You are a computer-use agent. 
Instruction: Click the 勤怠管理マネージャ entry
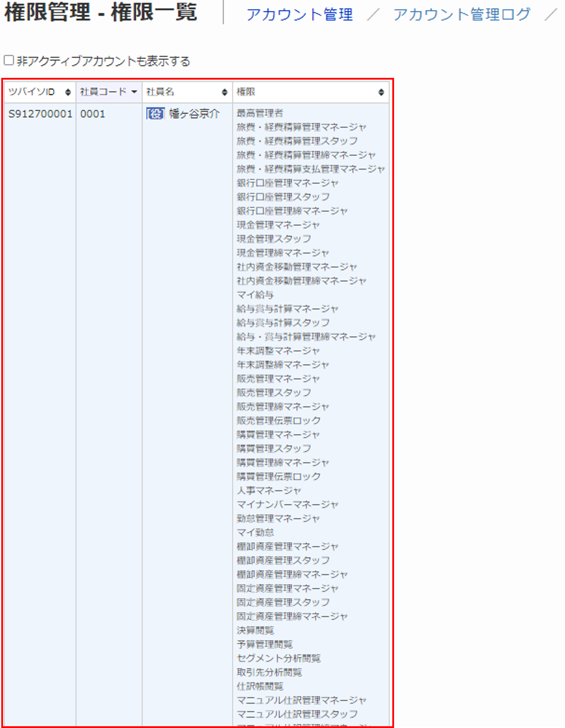278,519
